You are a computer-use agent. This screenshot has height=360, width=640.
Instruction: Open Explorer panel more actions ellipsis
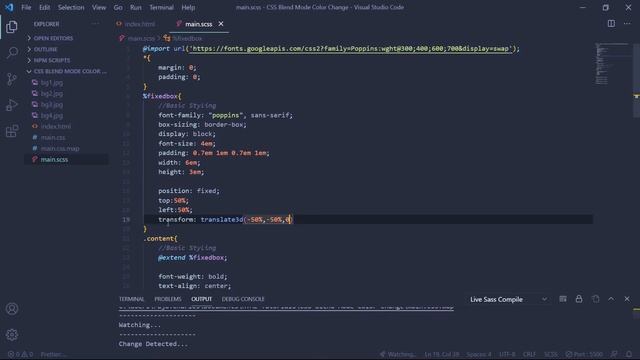point(95,24)
